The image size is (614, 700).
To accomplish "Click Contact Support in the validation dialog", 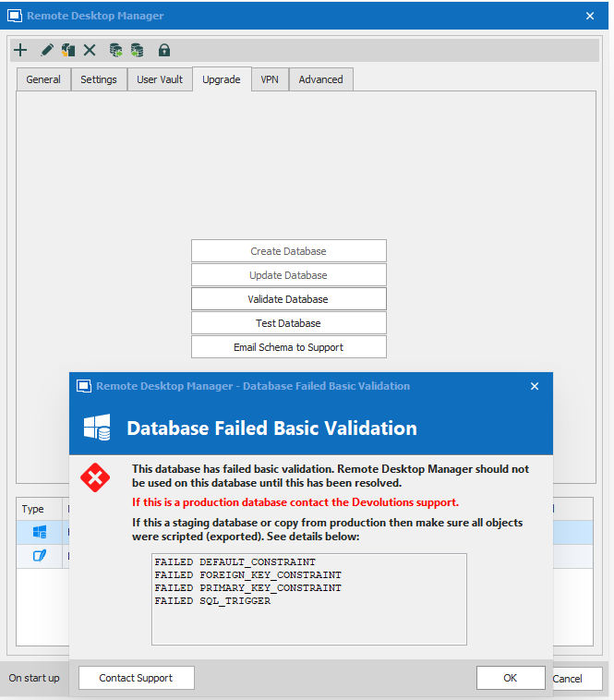I will [136, 678].
